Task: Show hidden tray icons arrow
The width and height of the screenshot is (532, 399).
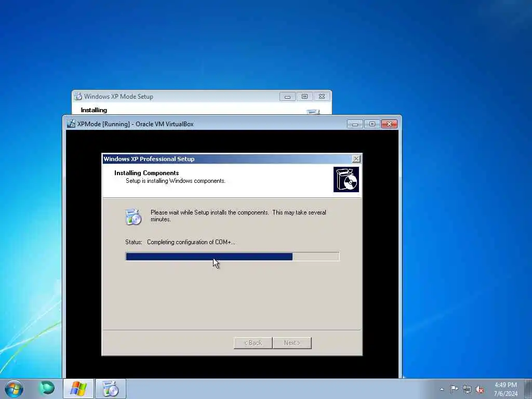Action: 442,389
